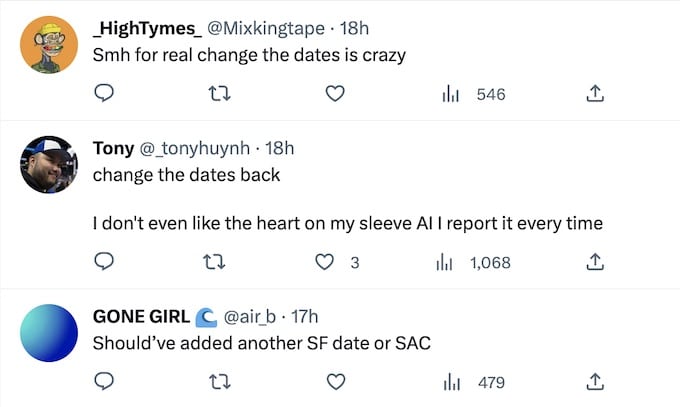Click Tony's profile picture

click(x=49, y=164)
